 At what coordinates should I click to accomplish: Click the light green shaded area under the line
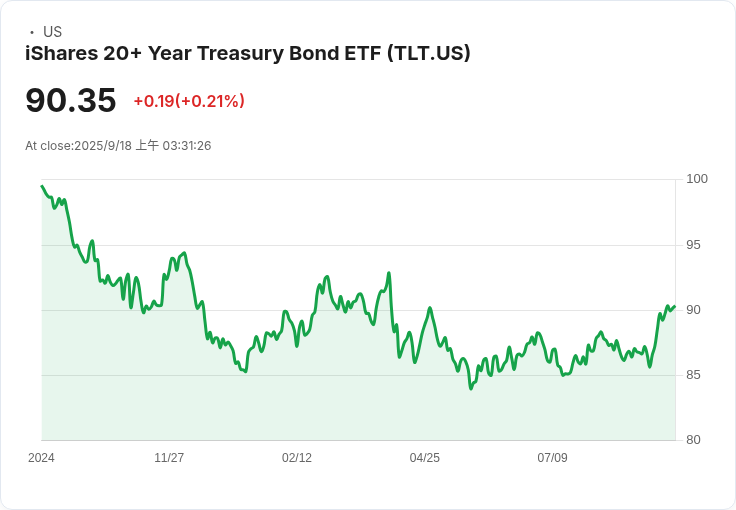point(359,403)
